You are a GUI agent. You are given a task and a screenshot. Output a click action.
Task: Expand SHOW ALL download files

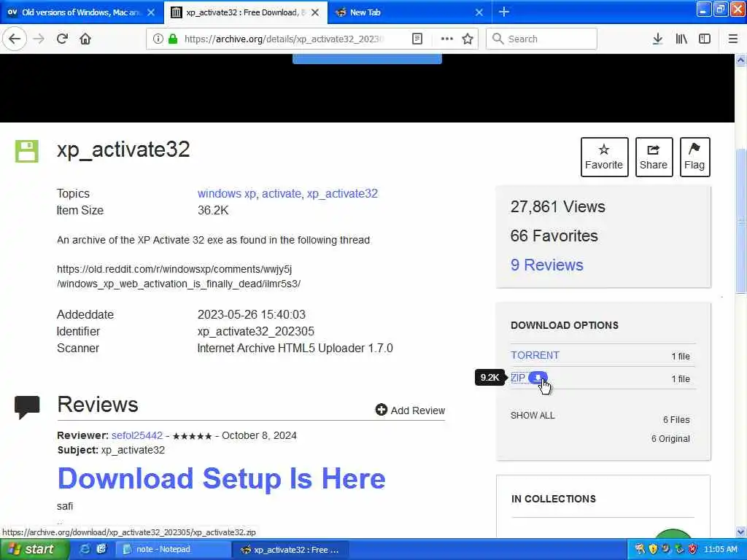point(532,415)
